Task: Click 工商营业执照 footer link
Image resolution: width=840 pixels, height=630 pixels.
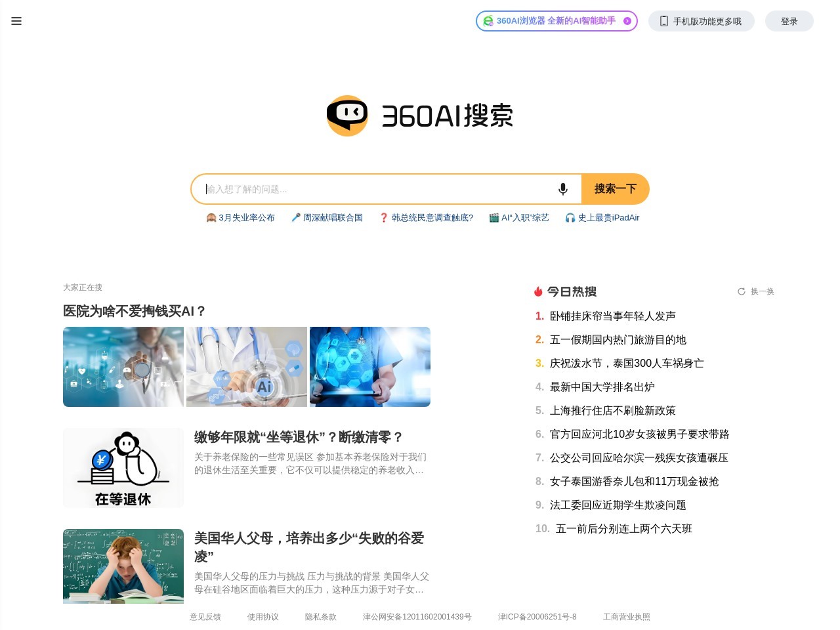Action: tap(627, 617)
